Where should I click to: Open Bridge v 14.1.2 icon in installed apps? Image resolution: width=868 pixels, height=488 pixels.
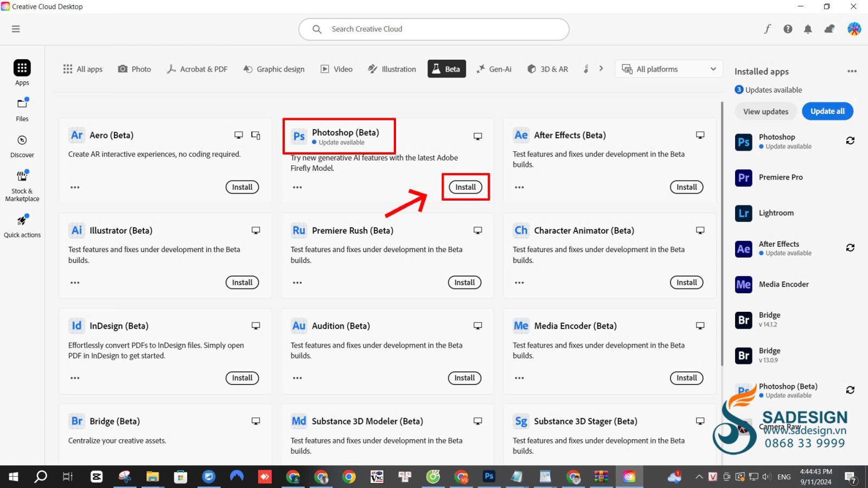coord(744,320)
